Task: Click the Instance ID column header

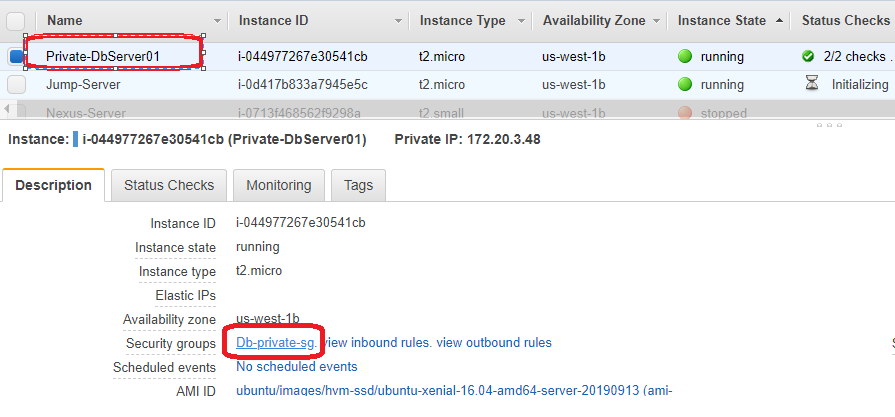Action: (x=273, y=21)
